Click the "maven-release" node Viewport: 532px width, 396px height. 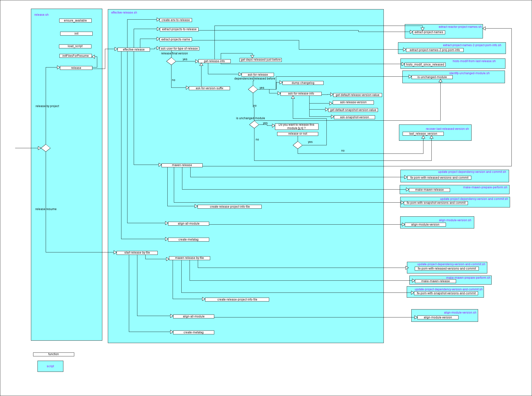click(x=182, y=165)
